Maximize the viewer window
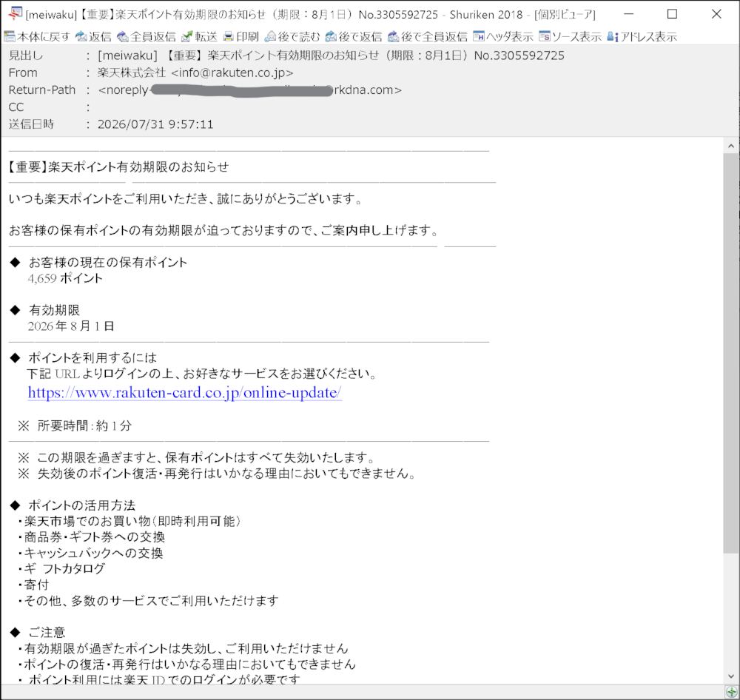The width and height of the screenshot is (740, 700). coord(672,14)
